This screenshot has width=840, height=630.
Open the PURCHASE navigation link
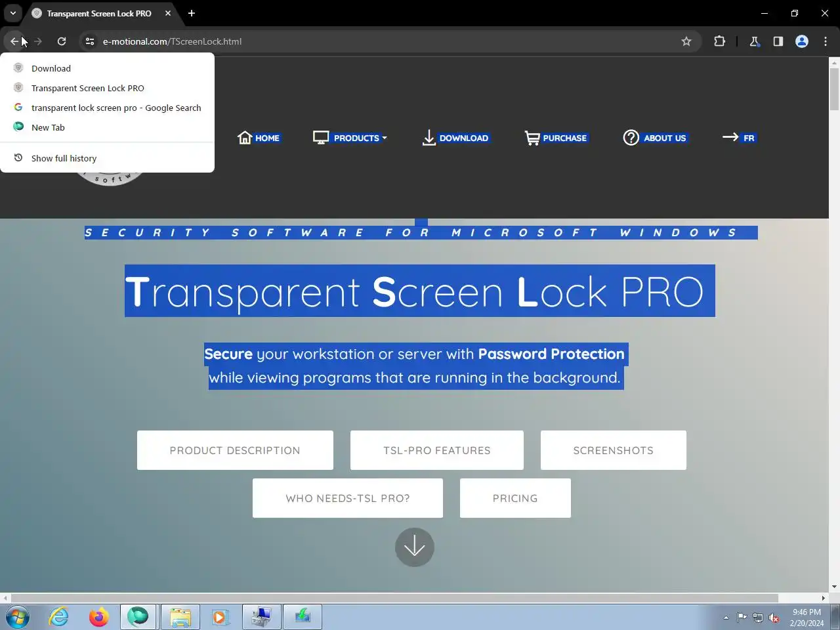pyautogui.click(x=556, y=138)
